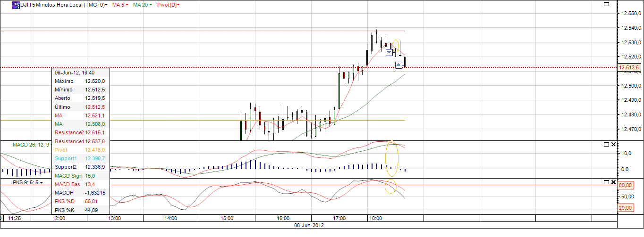This screenshot has width=644, height=237.
Task: Click the Máximo 12.520,0 tooltip row
Action: (x=81, y=81)
